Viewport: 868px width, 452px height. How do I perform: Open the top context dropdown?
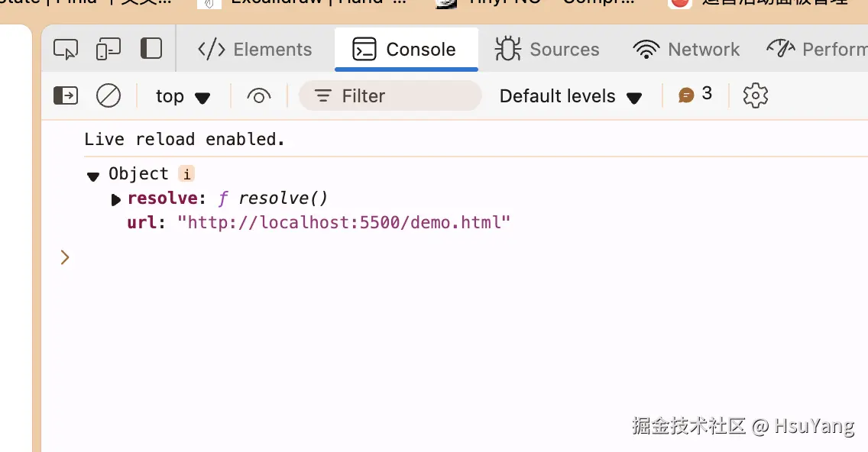[x=183, y=96]
